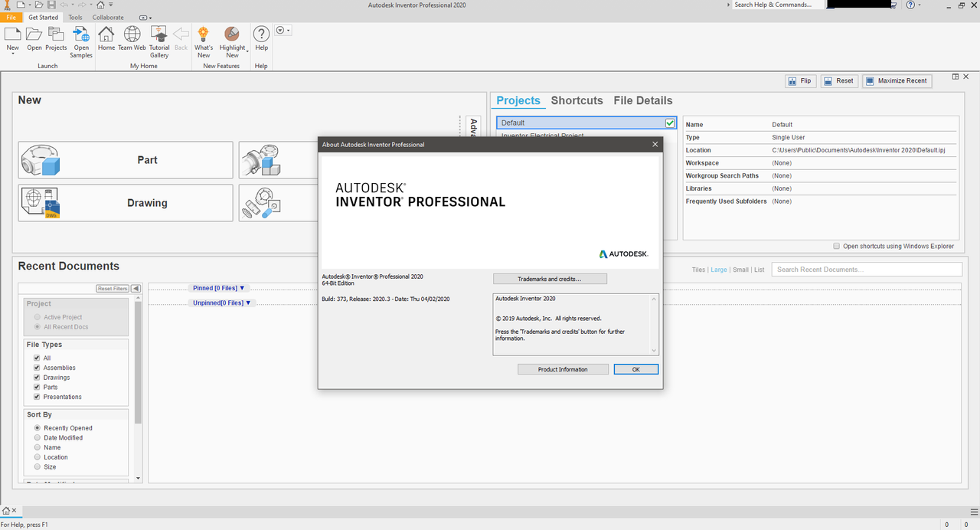The image size is (980, 530).
Task: Click the Search Recent Documents field
Action: (867, 270)
